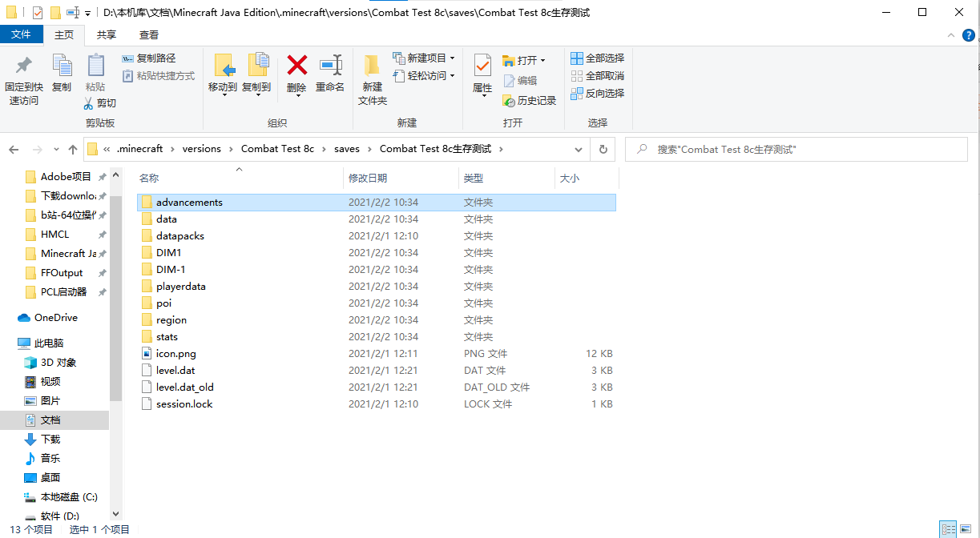This screenshot has width=980, height=538.
Task: Click Copy path option
Action: (x=149, y=58)
